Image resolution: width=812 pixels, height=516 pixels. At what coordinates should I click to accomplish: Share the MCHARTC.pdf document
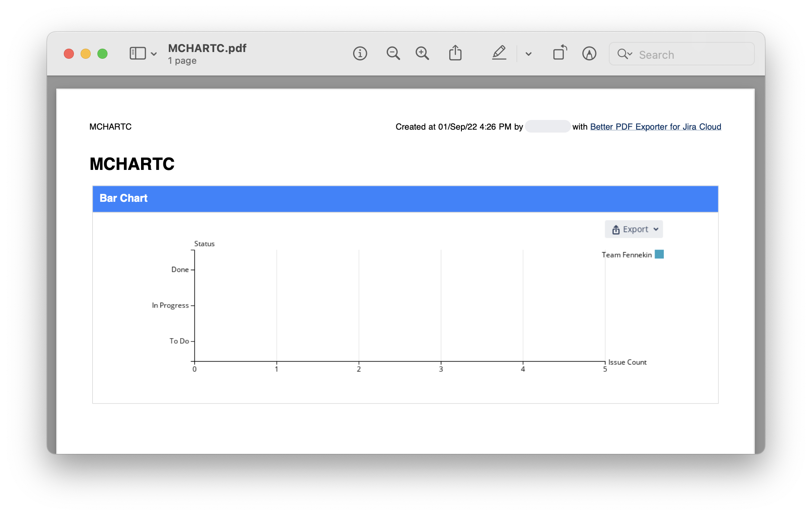click(x=456, y=53)
